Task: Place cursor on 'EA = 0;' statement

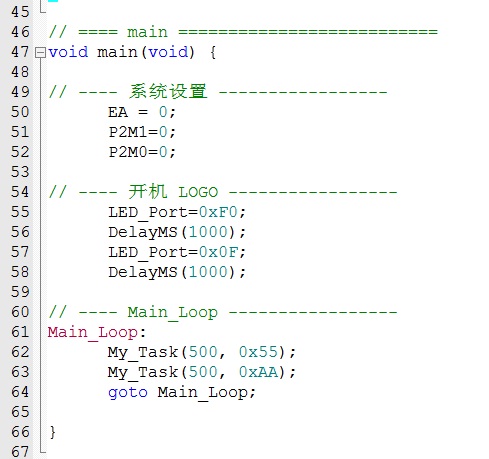Action: click(142, 112)
